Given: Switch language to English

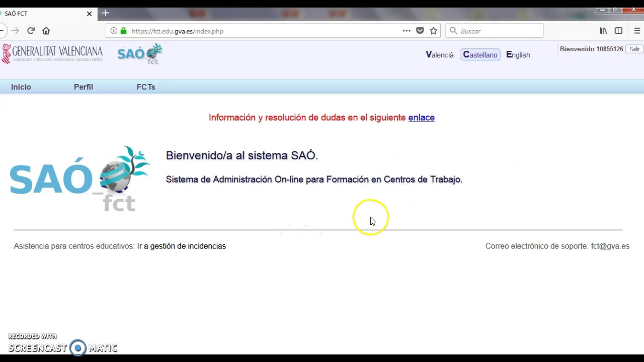Looking at the screenshot, I should [x=518, y=55].
